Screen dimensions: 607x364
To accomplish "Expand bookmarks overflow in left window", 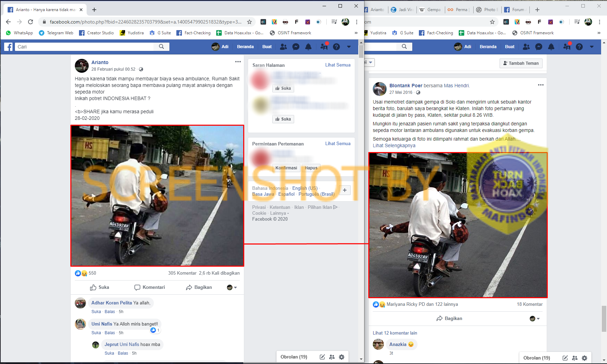I will point(356,33).
